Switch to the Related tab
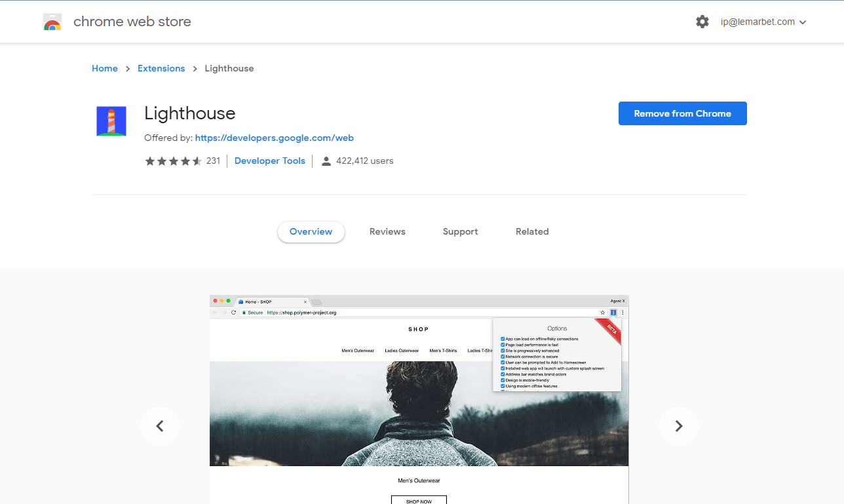 [x=532, y=231]
